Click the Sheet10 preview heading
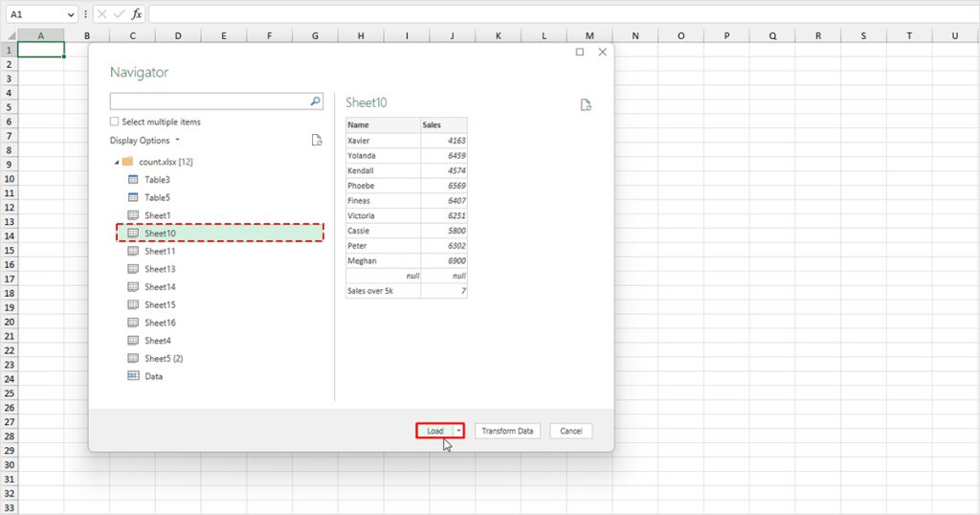The image size is (980, 515). coord(367,102)
